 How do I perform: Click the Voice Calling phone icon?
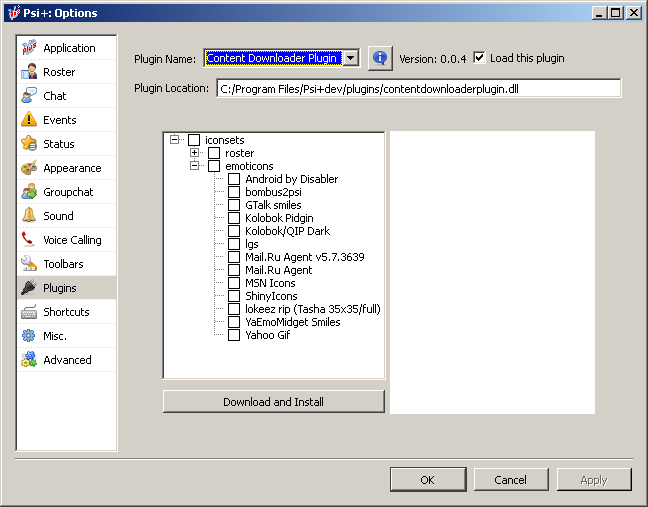click(29, 240)
